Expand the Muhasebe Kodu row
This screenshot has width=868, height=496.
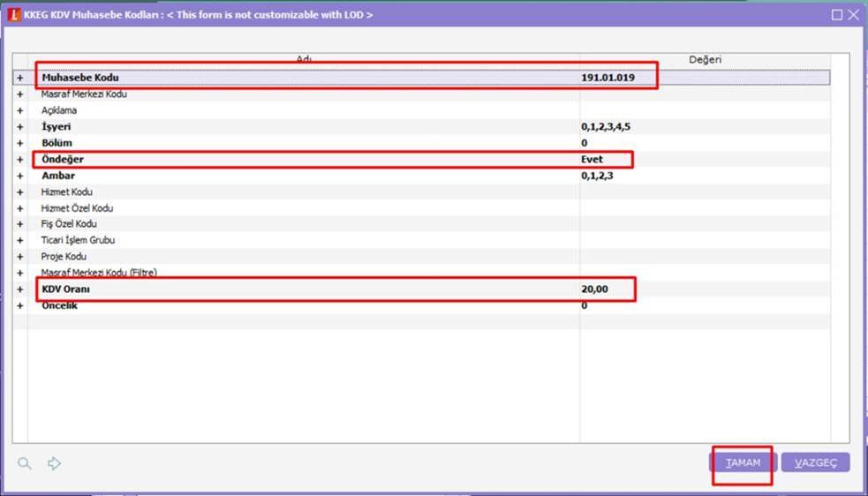20,78
